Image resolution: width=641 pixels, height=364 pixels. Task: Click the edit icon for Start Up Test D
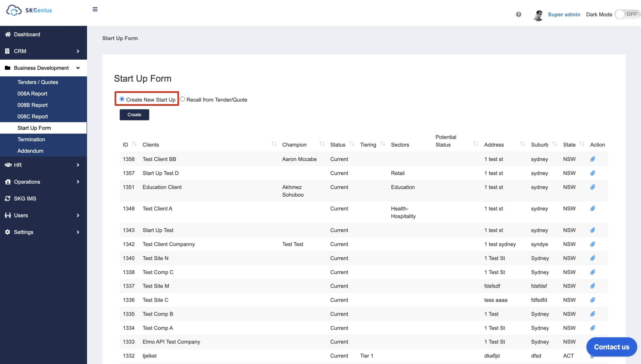(593, 173)
